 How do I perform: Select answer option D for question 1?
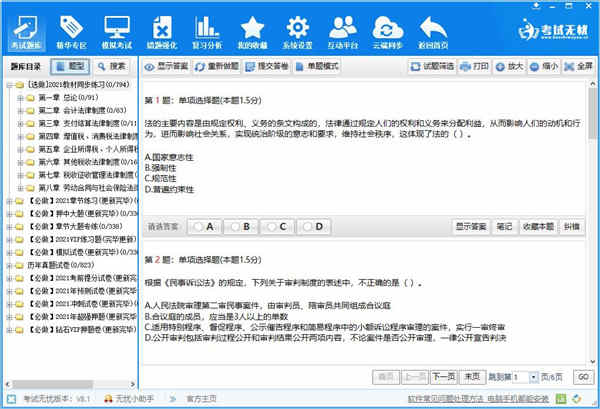(x=313, y=227)
